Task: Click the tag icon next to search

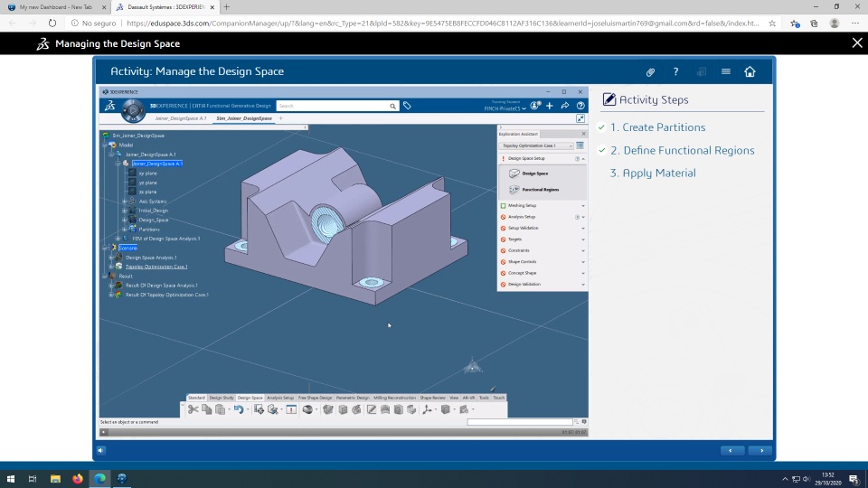Action: (407, 106)
